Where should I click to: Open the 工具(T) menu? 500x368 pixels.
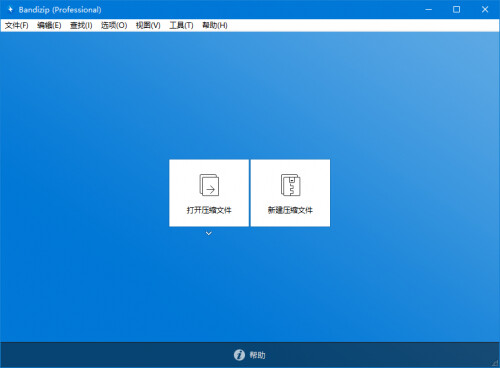coord(181,25)
